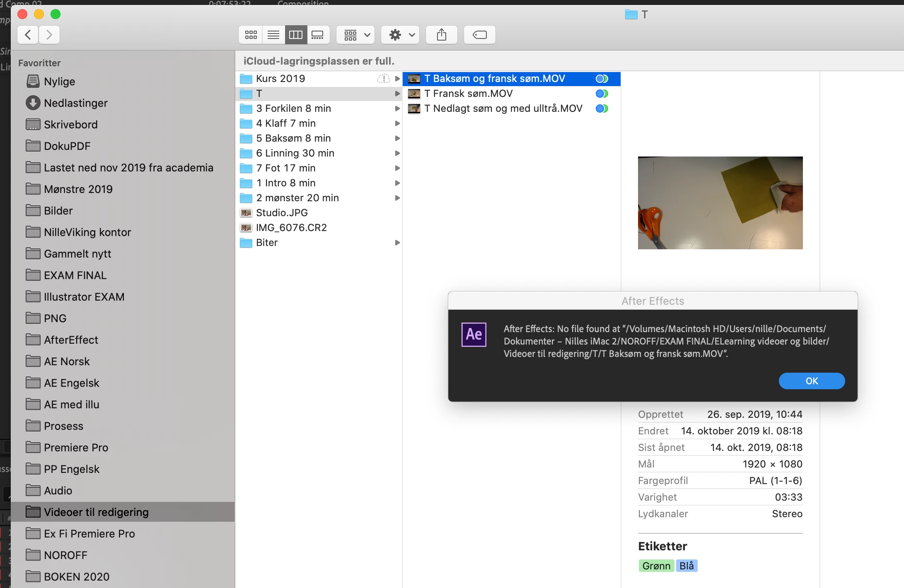This screenshot has width=904, height=588.
Task: Click tag dots on T Baksøm og fransk søm
Action: pos(602,79)
